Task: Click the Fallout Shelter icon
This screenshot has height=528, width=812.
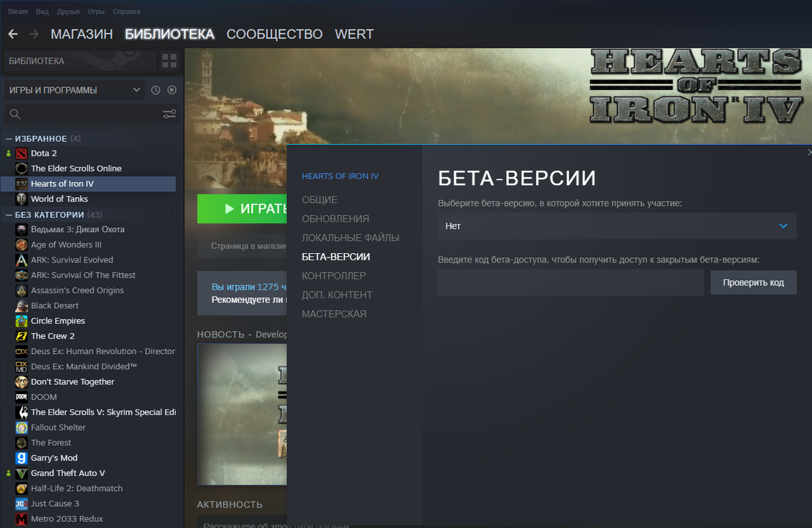Action: 21,428
